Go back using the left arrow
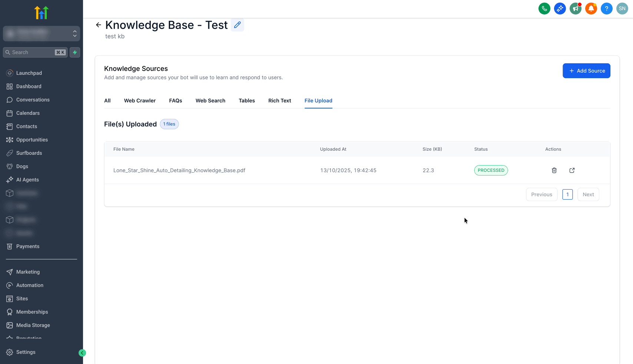This screenshot has width=633, height=364. 98,25
